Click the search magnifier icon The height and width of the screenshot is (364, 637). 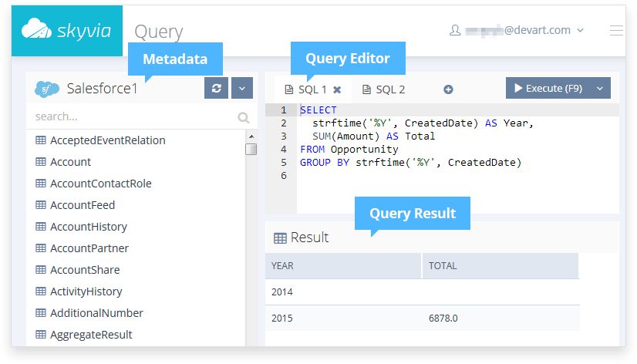pos(244,118)
